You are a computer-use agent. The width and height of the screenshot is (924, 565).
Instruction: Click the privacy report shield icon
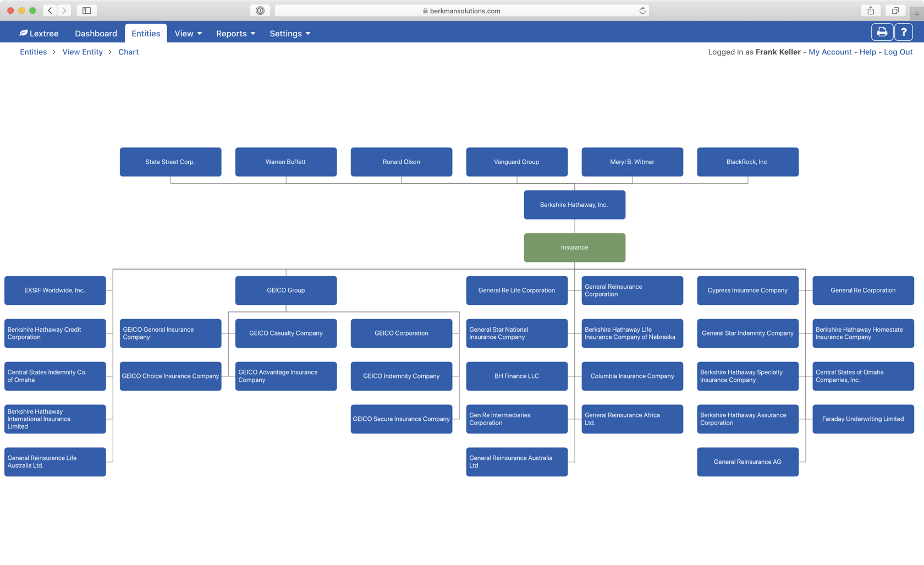click(x=260, y=10)
